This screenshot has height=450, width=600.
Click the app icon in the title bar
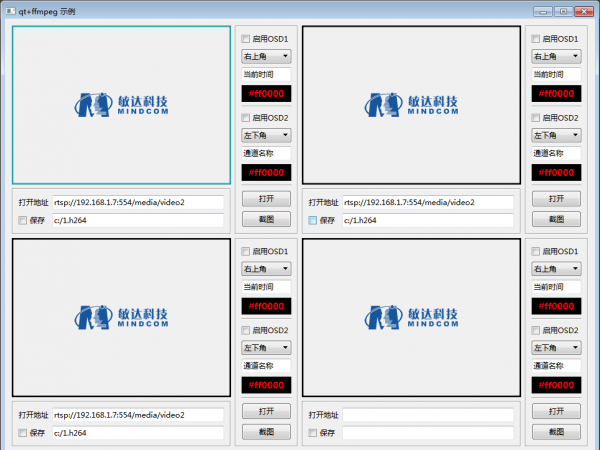click(10, 11)
